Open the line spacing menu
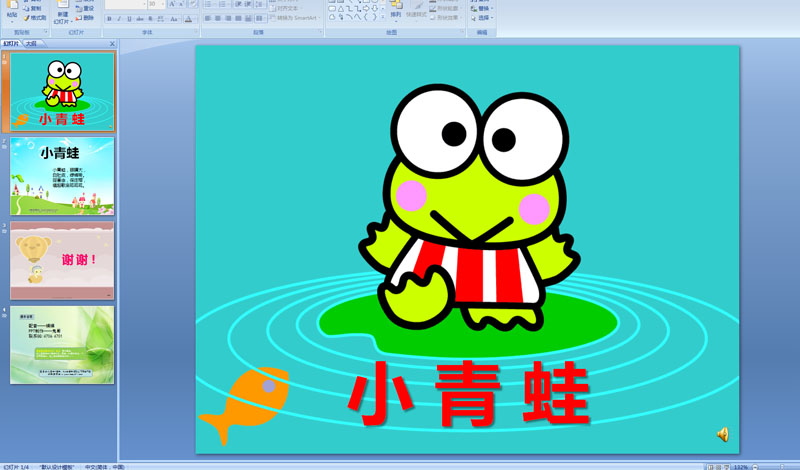Screen dimensions: 800x470 (x=260, y=4)
